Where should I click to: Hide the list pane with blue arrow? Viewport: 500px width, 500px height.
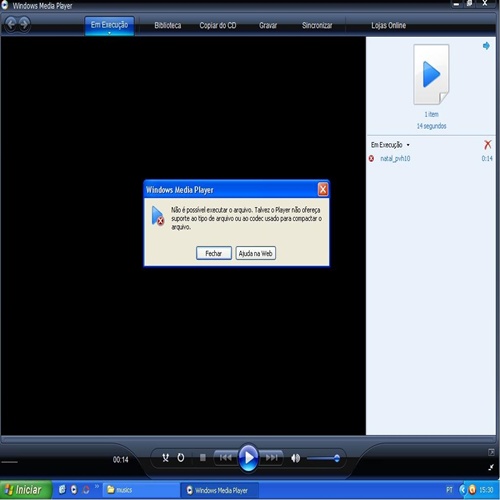486,46
